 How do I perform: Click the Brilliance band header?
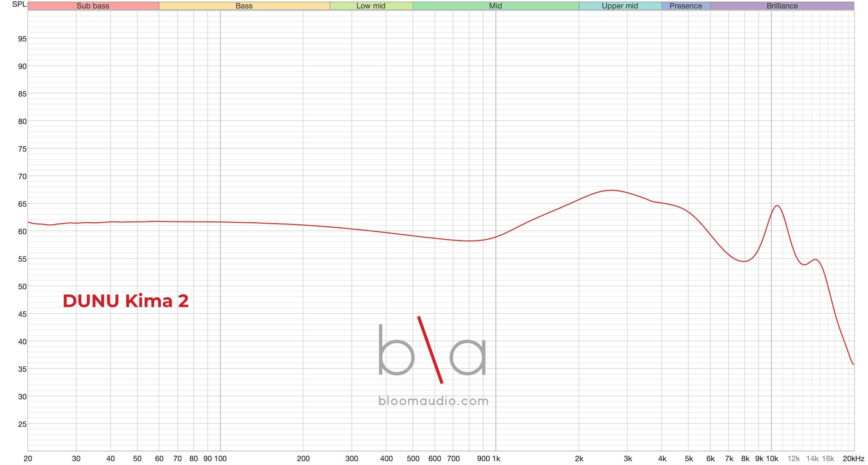pos(782,6)
